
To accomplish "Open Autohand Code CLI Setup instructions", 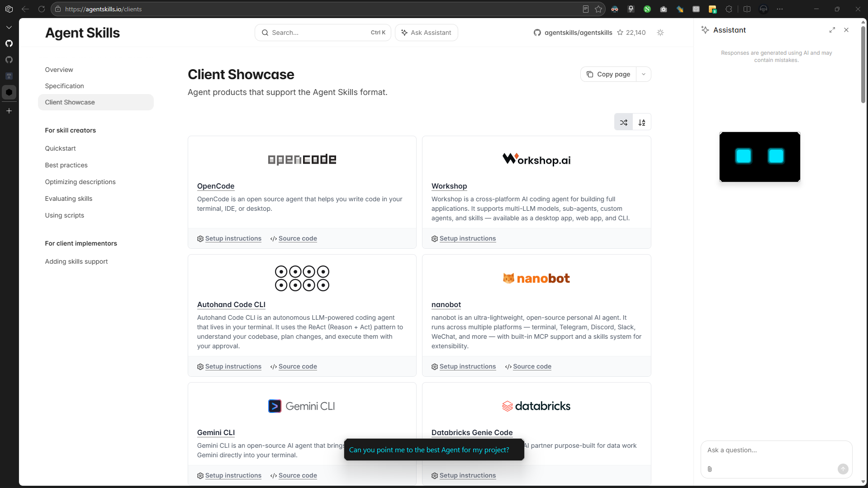I will coord(233,366).
